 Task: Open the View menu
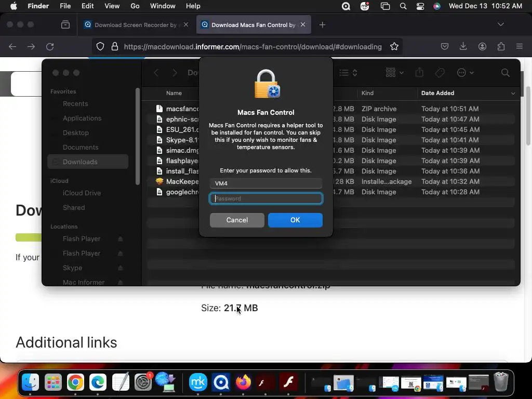tap(112, 6)
